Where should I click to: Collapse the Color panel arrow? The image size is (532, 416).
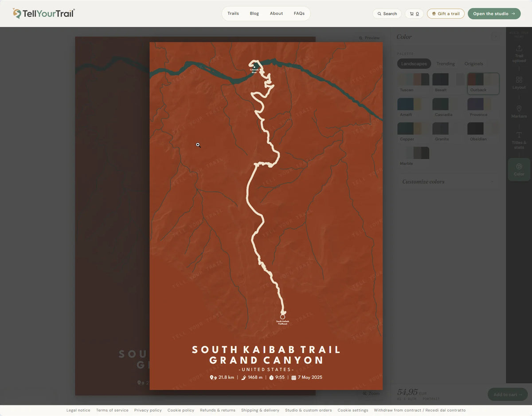pyautogui.click(x=495, y=37)
